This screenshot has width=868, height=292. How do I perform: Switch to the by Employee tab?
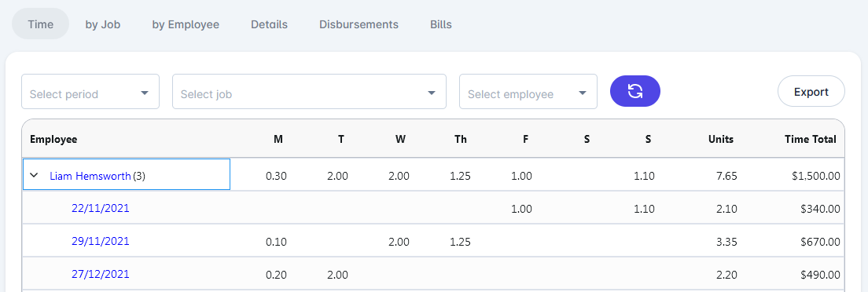click(186, 24)
